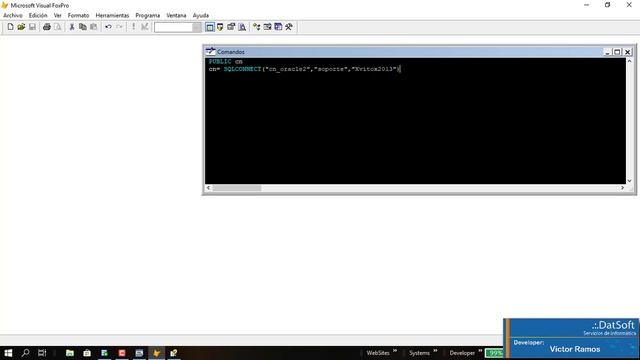Click the PUBLIC cn line in Comandos
This screenshot has width=640, height=360.
[x=226, y=61]
